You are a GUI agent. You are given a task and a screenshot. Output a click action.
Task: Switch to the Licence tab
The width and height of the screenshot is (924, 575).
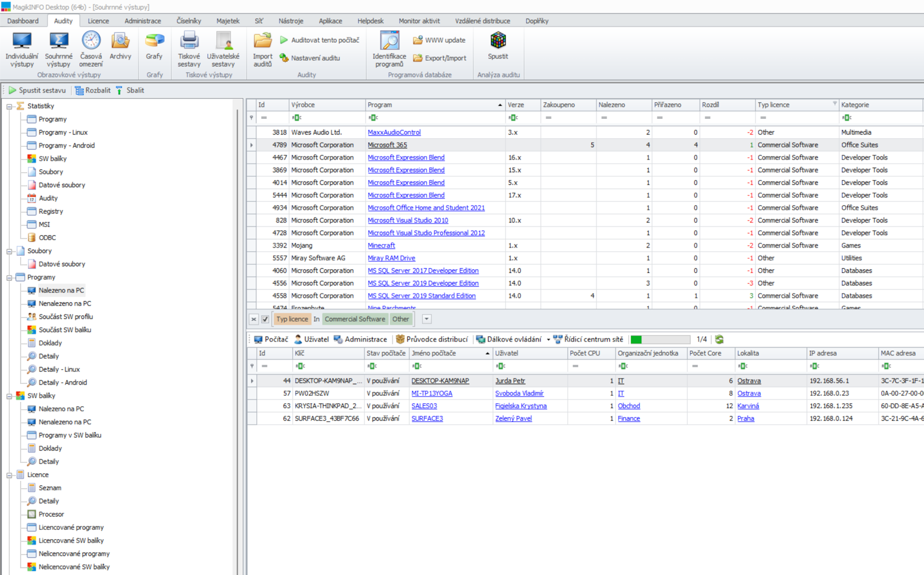click(98, 21)
